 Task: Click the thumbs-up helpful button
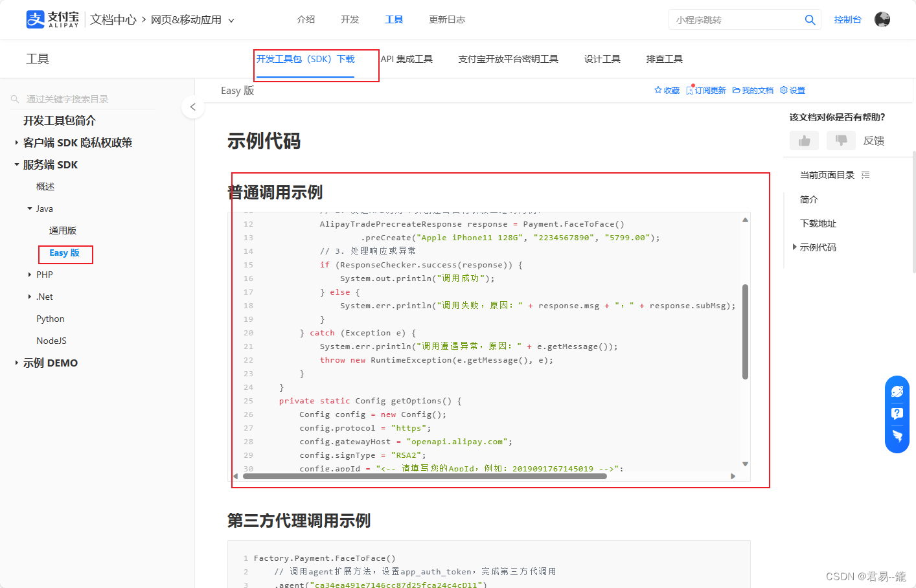[805, 141]
